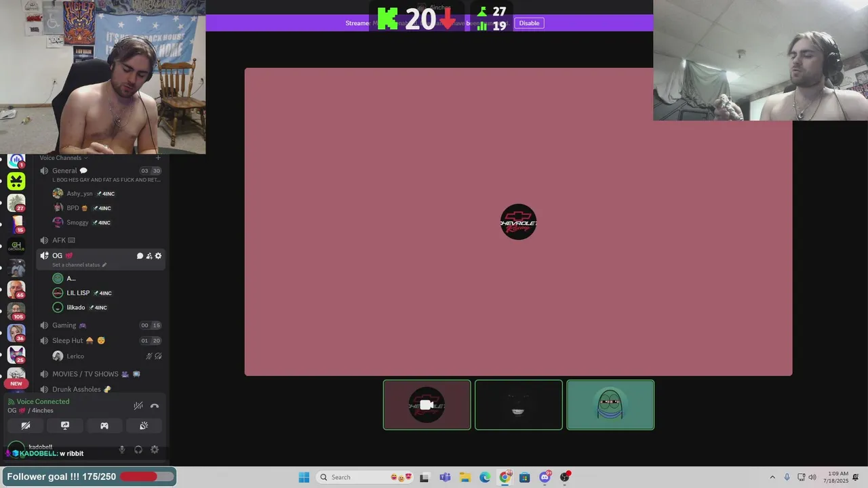The height and width of the screenshot is (488, 868).
Task: Open the server with 15 badge
Action: (16, 224)
